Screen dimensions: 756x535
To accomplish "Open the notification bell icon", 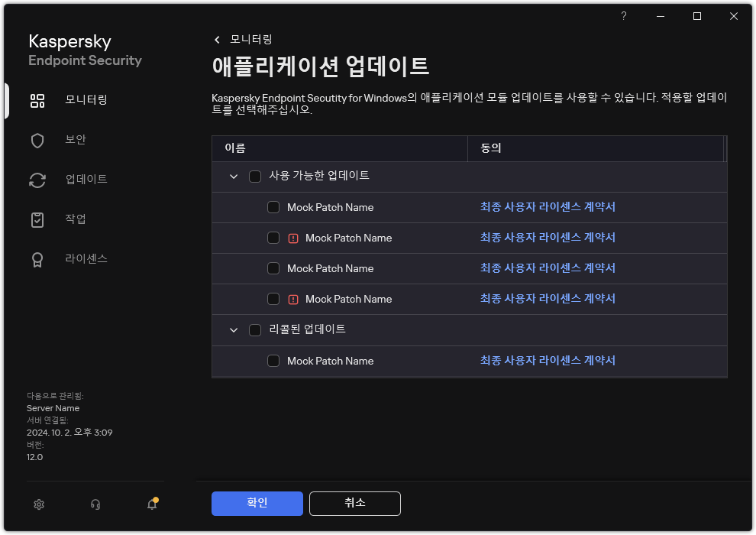I will click(151, 504).
